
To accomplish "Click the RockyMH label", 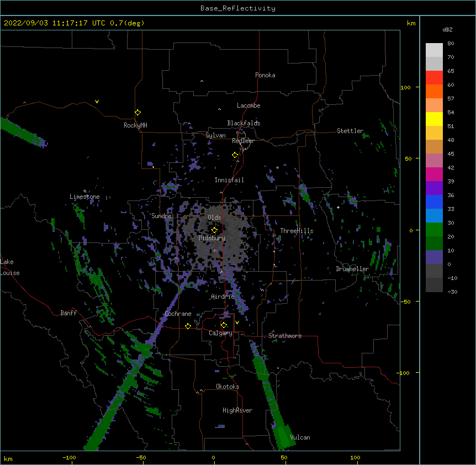I will (135, 125).
